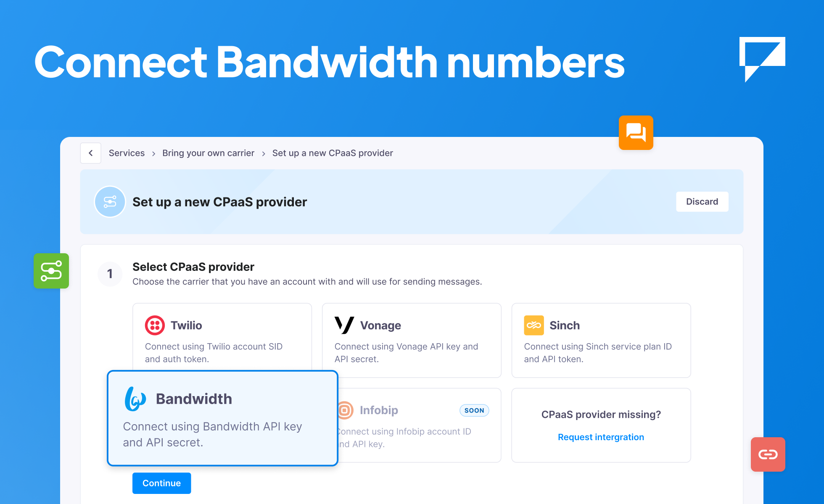824x504 pixels.
Task: Open the Set up a new CPaaS provider breadcrumb
Action: point(332,153)
